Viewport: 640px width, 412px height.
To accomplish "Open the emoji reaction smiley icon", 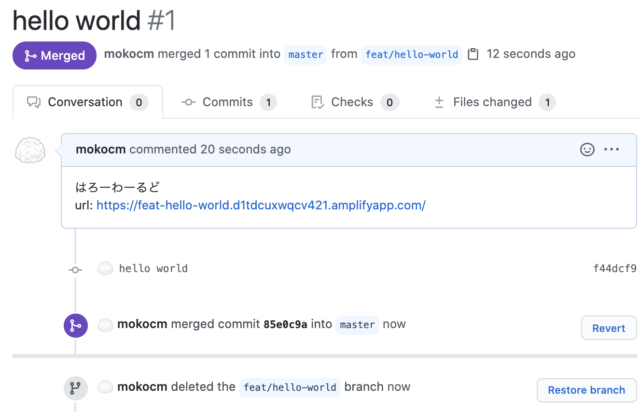I will pos(587,149).
